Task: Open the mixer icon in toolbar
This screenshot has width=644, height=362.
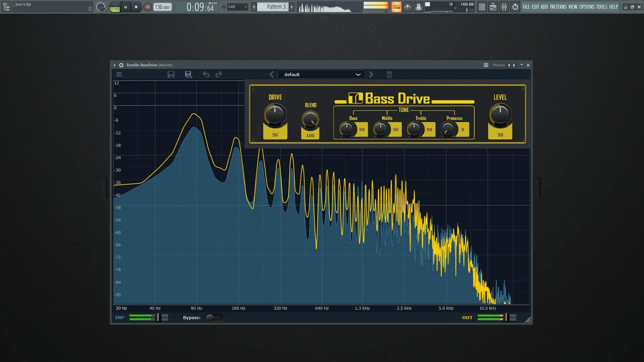Action: pos(504,7)
